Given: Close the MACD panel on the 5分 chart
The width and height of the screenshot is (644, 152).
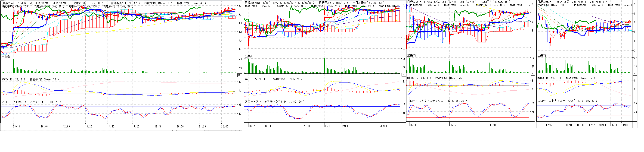Looking at the screenshot, I should (x=239, y=75).
